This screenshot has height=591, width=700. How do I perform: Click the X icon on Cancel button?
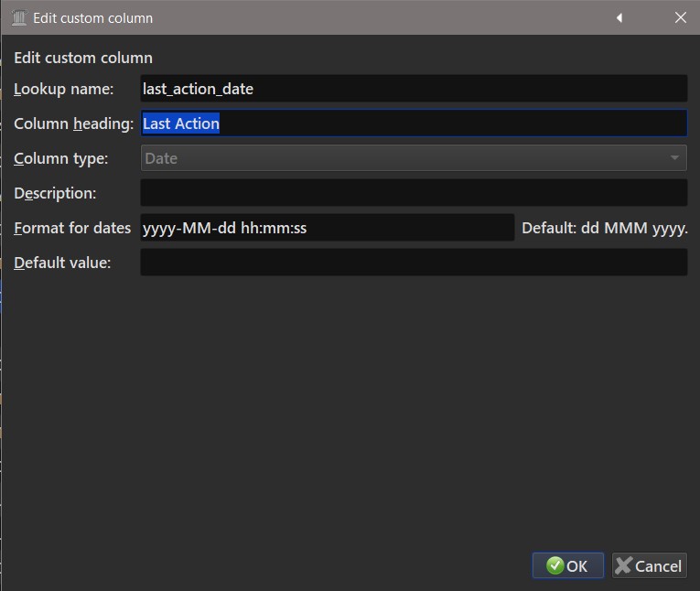(x=624, y=565)
